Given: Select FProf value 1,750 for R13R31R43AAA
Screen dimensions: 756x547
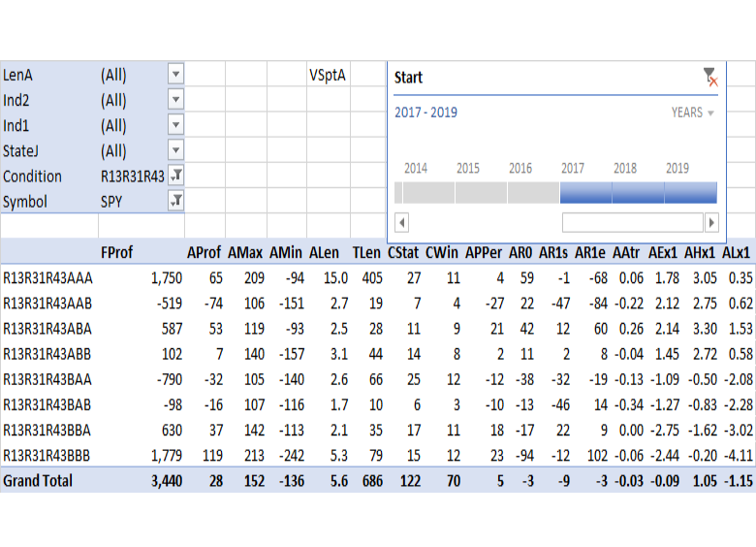Looking at the screenshot, I should click(x=167, y=278).
